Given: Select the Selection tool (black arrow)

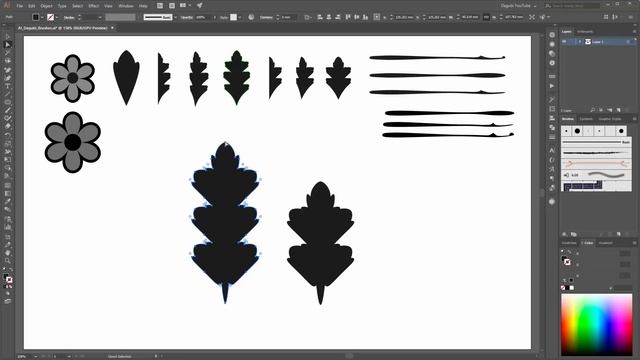Looking at the screenshot, I should click(8, 37).
